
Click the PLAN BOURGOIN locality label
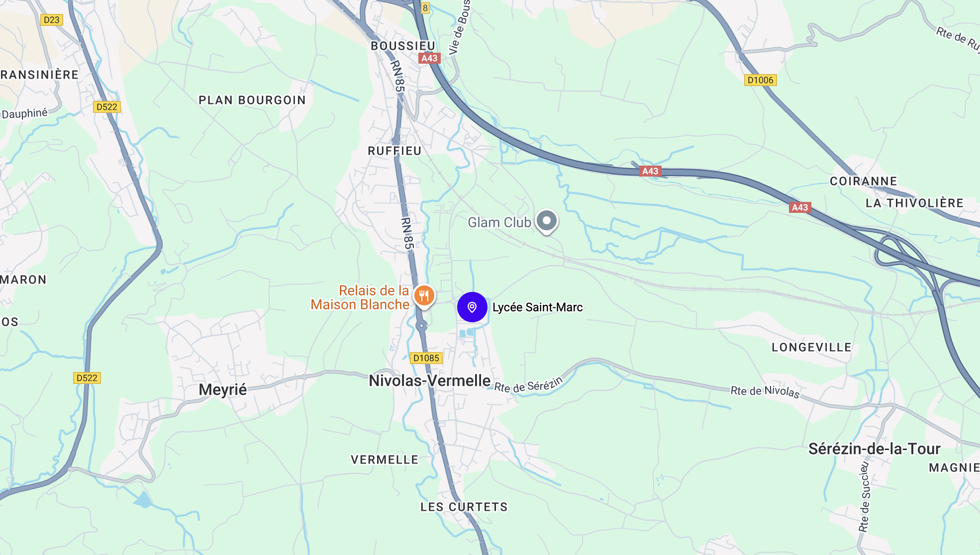(252, 100)
